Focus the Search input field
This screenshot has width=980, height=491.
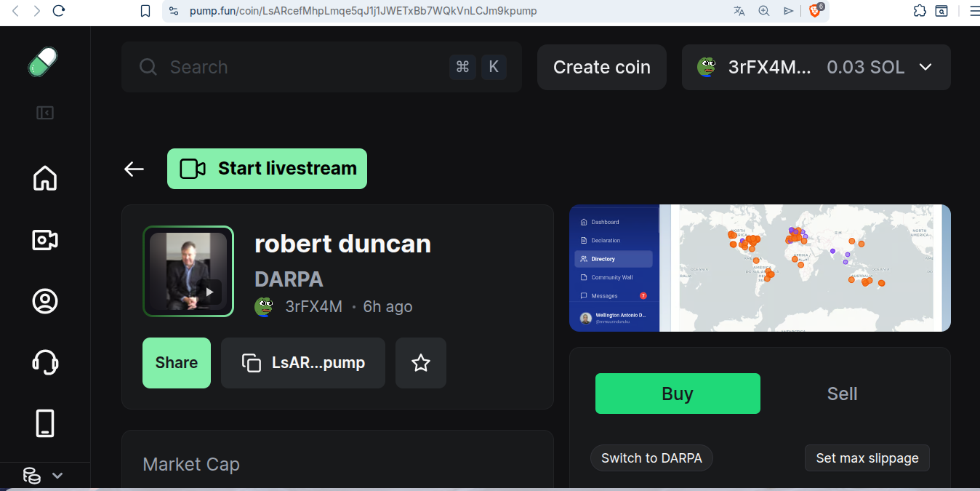pos(321,67)
